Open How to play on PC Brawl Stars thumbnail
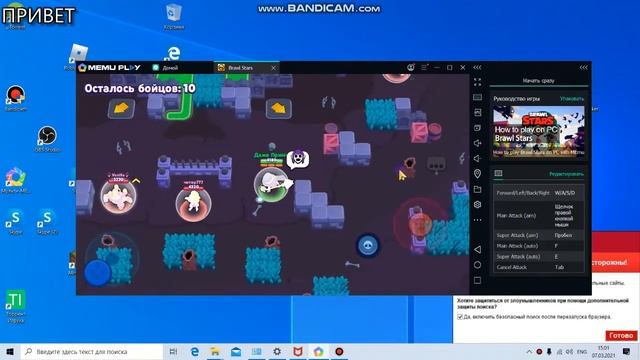The width and height of the screenshot is (640, 360). coord(538,131)
